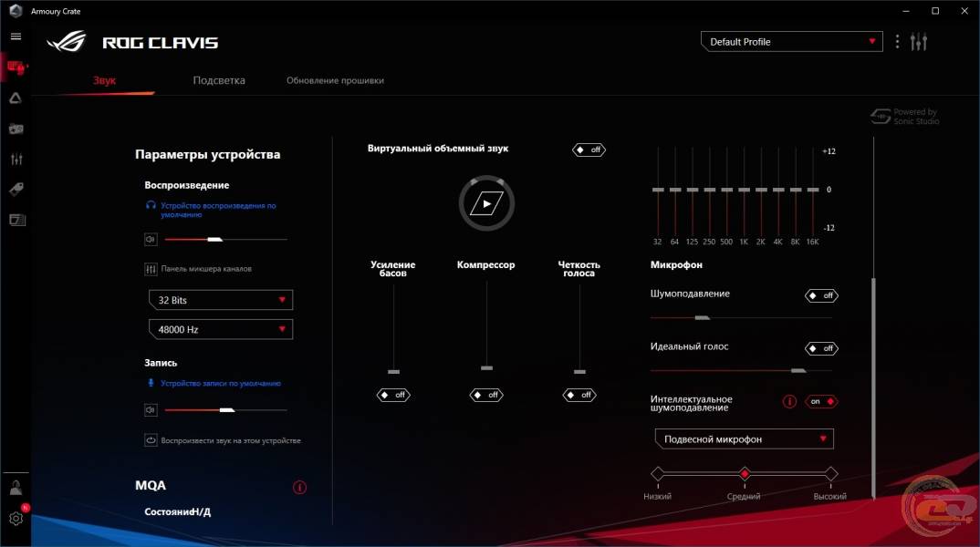Click headphones icon by playback device link
980x547 pixels.
click(151, 205)
